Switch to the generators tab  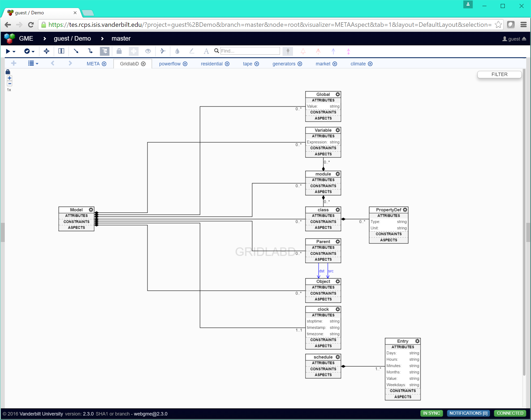pos(284,64)
